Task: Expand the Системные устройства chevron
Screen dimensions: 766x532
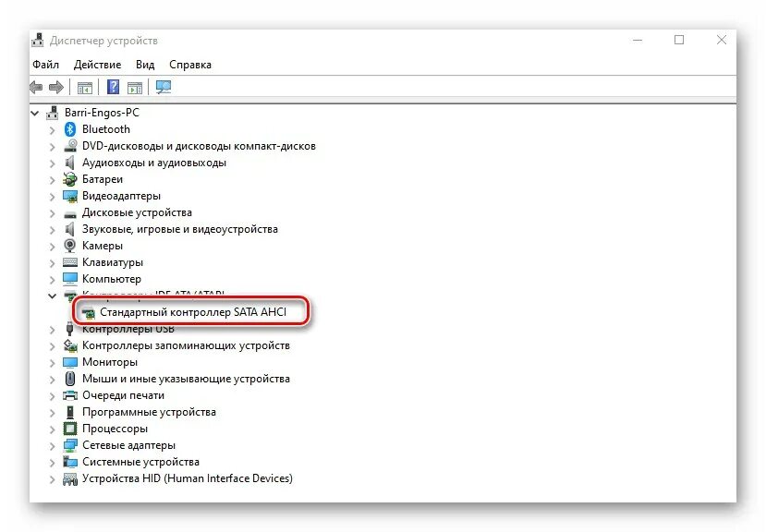Action: pyautogui.click(x=53, y=462)
